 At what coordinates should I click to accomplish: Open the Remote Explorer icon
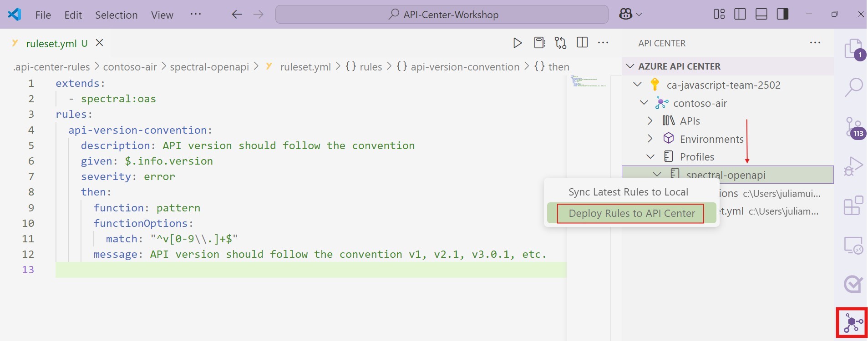tap(853, 246)
